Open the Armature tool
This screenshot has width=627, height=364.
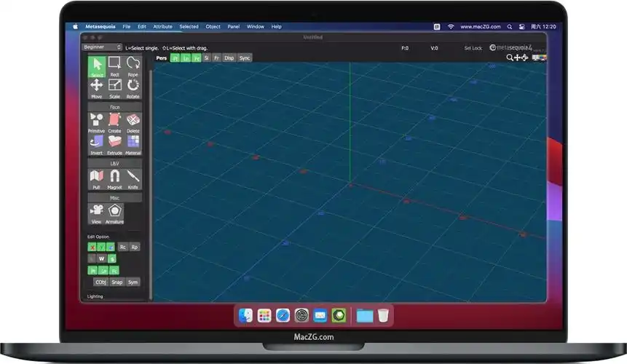click(x=115, y=213)
